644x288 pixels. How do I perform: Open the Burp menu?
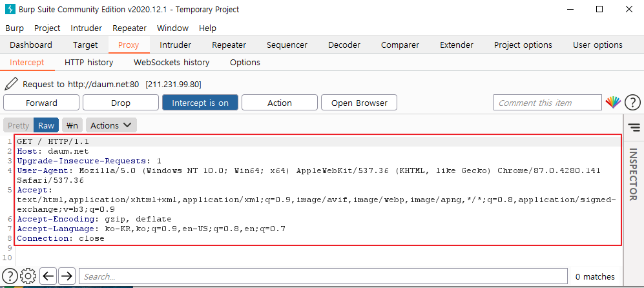click(x=15, y=28)
